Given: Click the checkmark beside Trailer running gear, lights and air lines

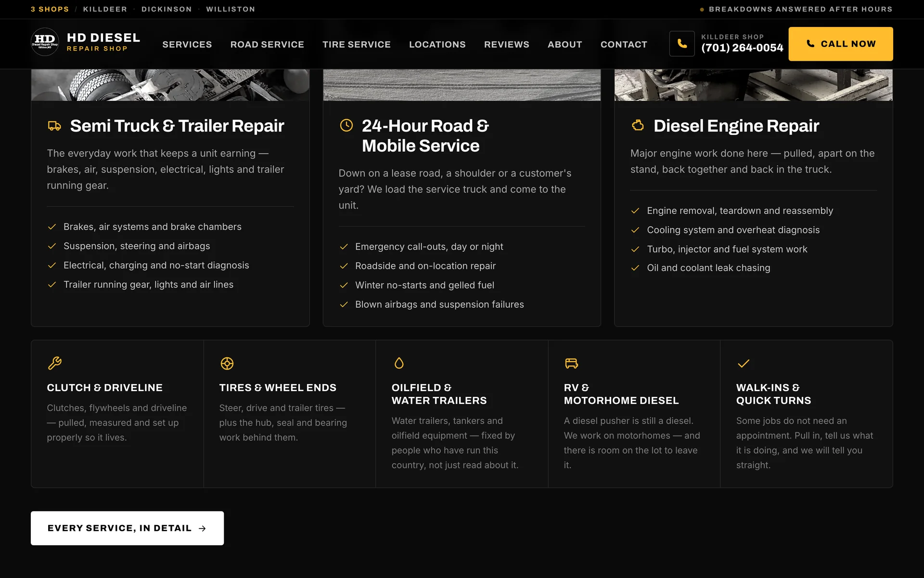Looking at the screenshot, I should 52,285.
